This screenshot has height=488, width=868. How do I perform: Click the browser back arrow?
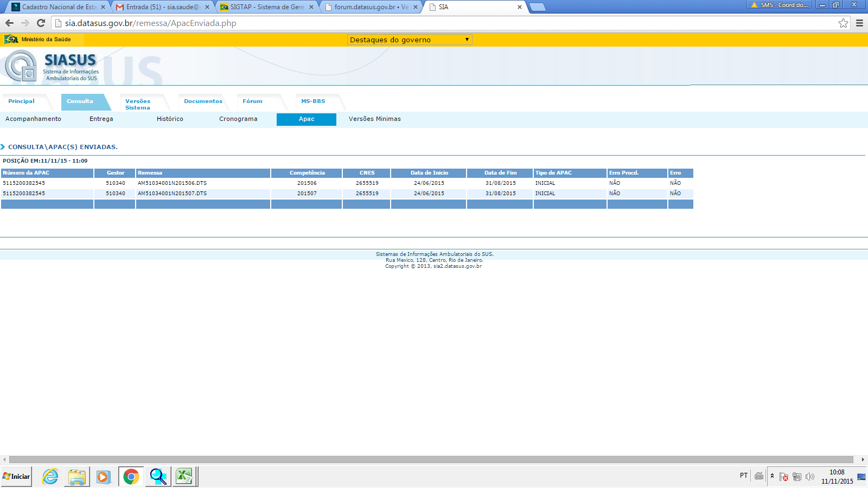[9, 23]
